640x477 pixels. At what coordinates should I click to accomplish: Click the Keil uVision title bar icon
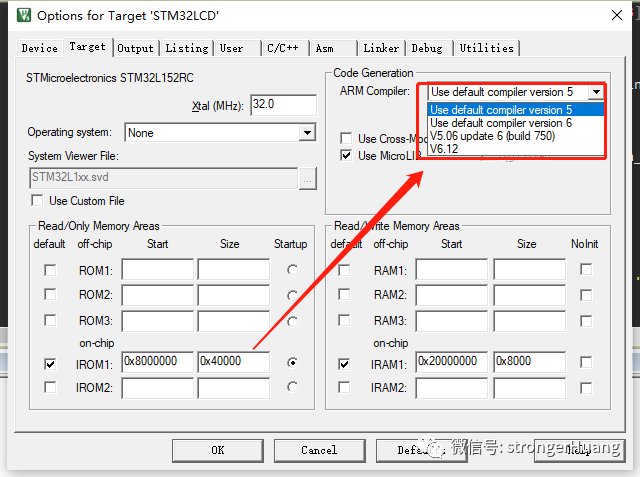click(x=24, y=16)
